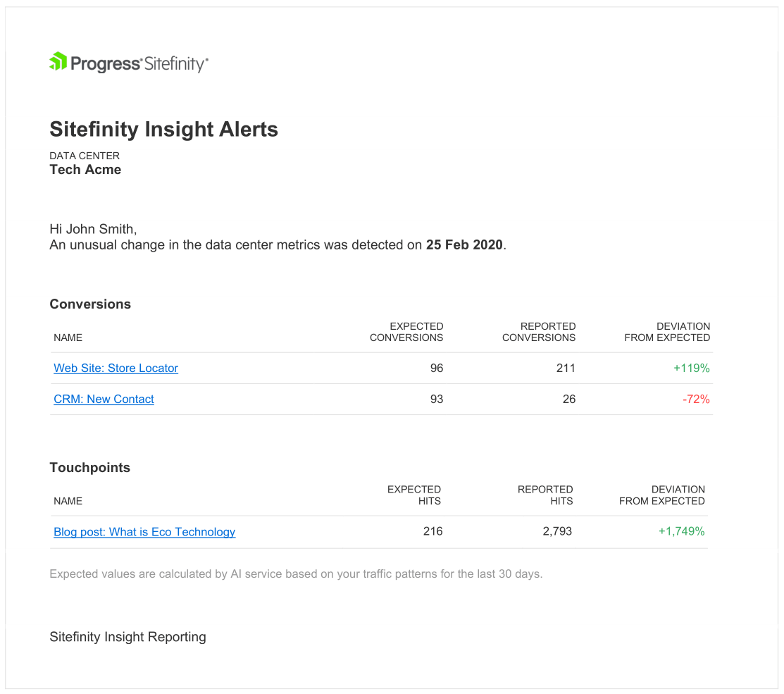
Task: Click the Reported Conversions column header
Action: tap(539, 332)
